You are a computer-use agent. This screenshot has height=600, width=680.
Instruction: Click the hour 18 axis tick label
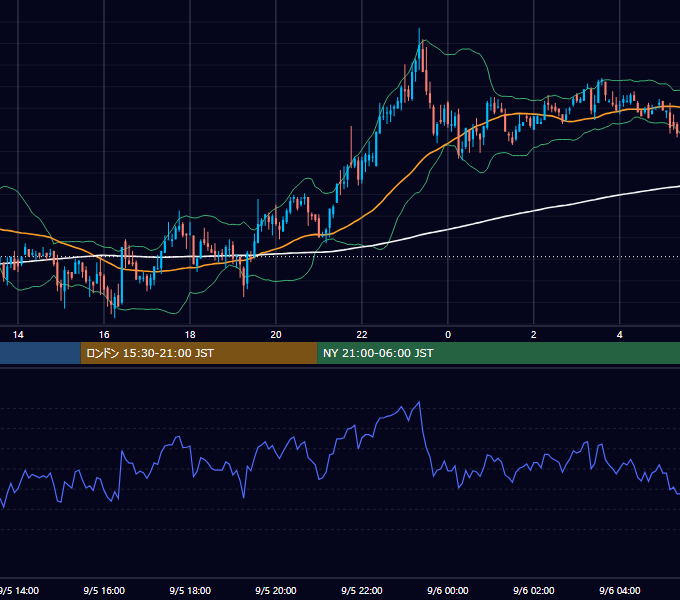point(190,335)
